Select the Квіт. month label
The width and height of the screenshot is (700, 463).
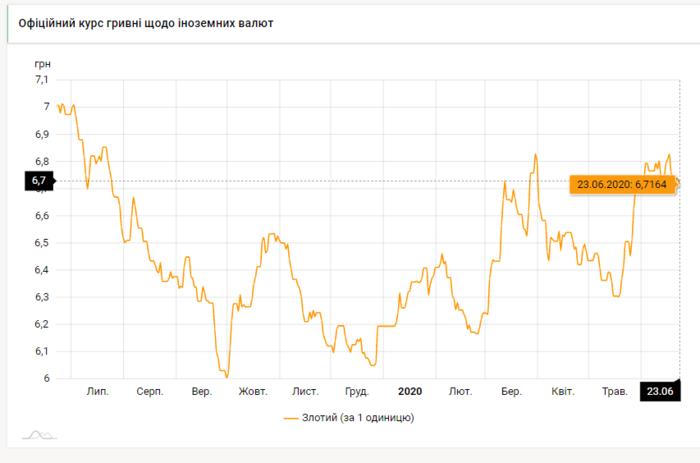coord(563,391)
